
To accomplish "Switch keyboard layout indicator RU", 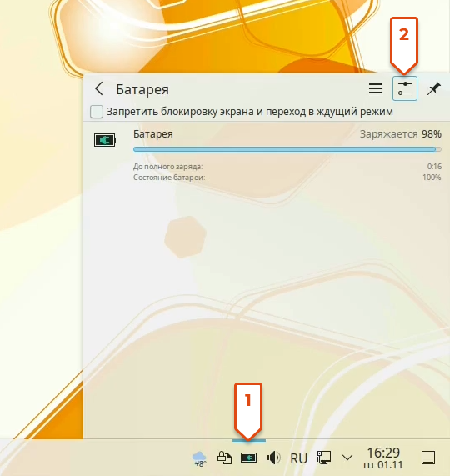I will pyautogui.click(x=299, y=458).
